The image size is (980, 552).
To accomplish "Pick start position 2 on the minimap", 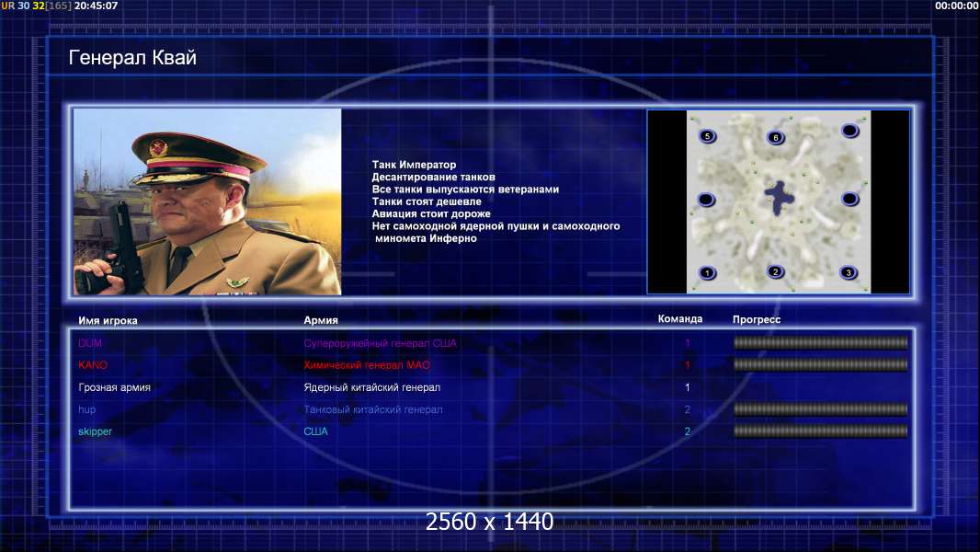I will pos(776,271).
